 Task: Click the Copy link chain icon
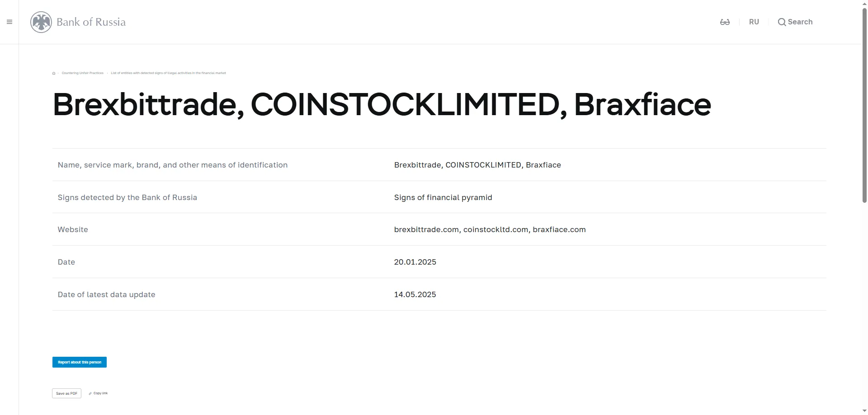[x=90, y=393]
